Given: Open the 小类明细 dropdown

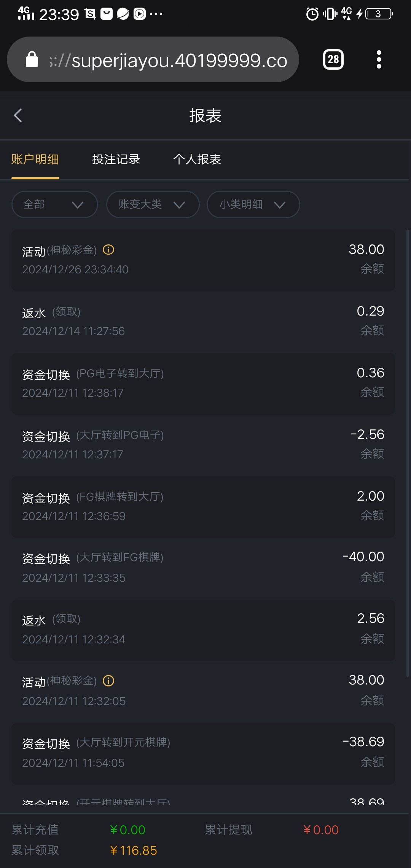Looking at the screenshot, I should tap(253, 204).
